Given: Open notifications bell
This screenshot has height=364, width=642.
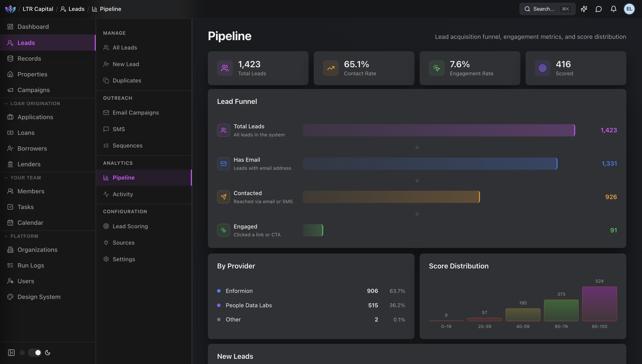Looking at the screenshot, I should point(613,9).
